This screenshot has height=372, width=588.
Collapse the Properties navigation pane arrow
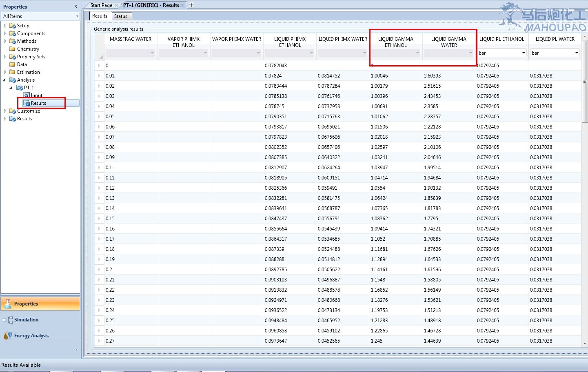pyautogui.click(x=75, y=7)
